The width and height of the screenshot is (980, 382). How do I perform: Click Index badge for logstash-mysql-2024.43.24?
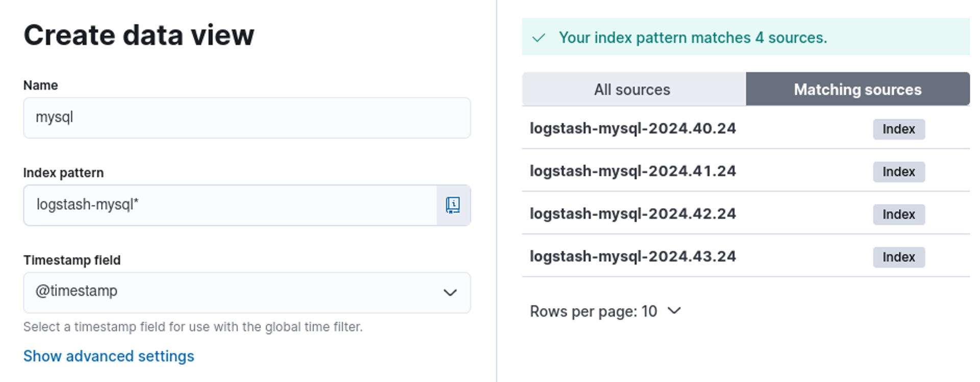point(898,257)
